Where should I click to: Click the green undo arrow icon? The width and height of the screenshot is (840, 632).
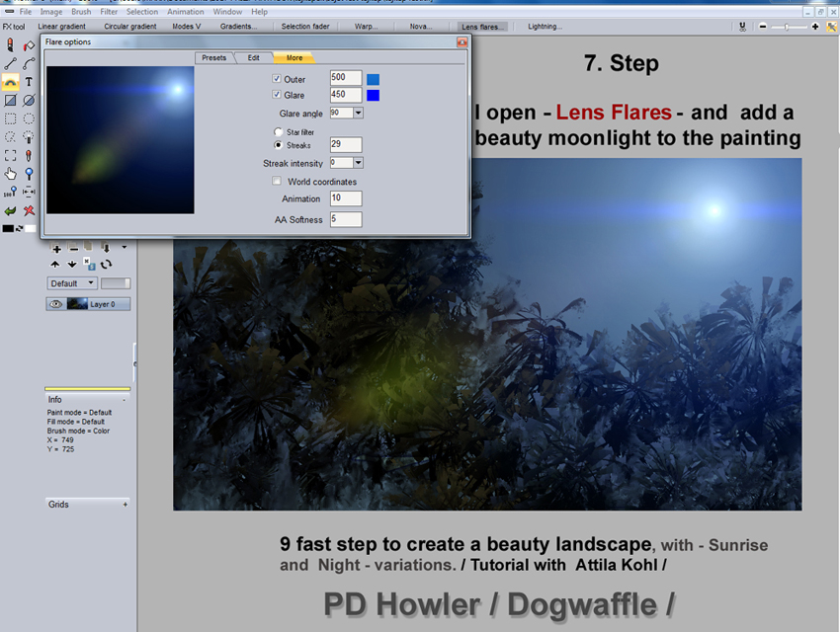pos(10,210)
